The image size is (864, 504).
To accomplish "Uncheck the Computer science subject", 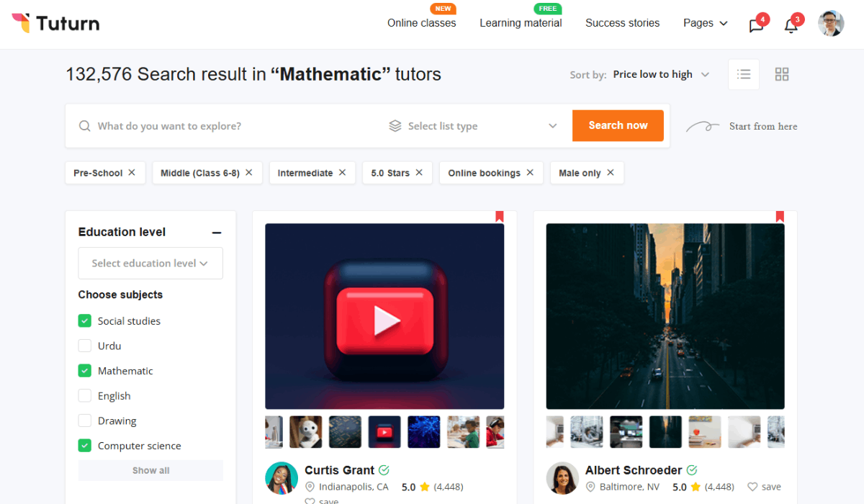I will [x=85, y=446].
